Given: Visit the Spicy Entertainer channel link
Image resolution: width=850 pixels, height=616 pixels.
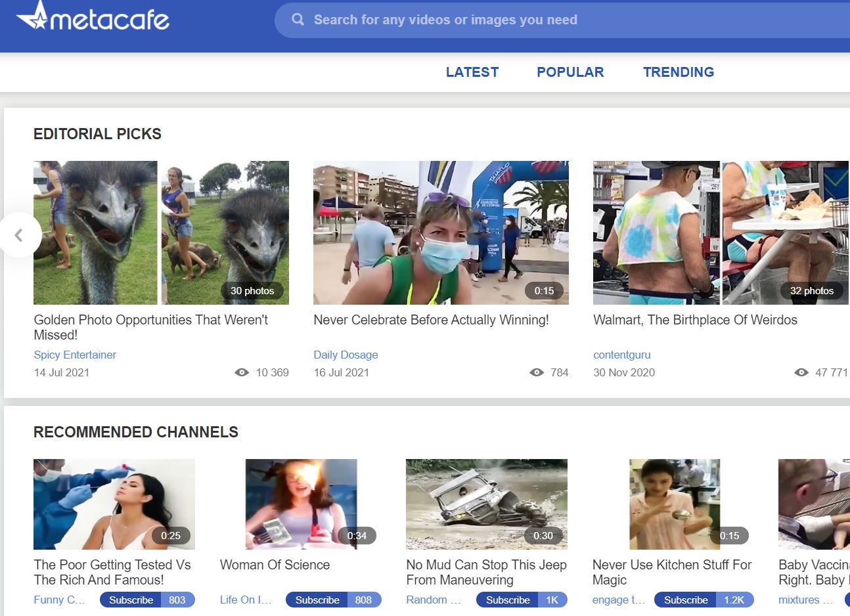Looking at the screenshot, I should pyautogui.click(x=75, y=355).
